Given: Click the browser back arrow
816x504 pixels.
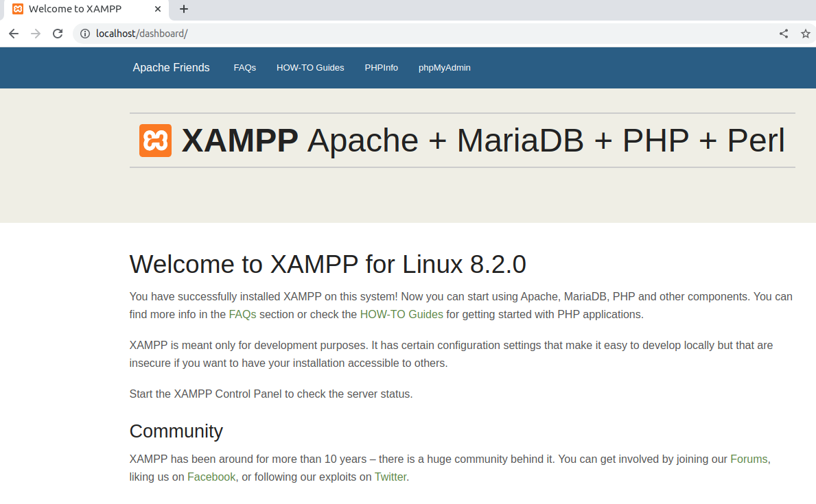Looking at the screenshot, I should point(14,34).
